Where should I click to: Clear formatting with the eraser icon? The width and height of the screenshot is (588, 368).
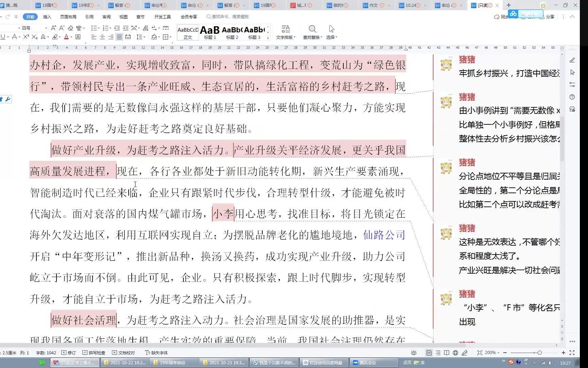point(70,28)
